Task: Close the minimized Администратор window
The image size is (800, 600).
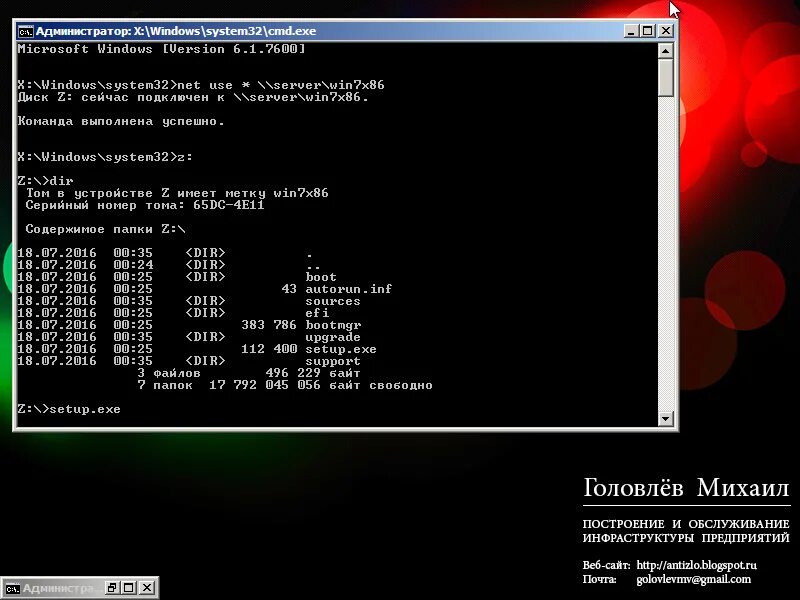Action: coord(147,588)
